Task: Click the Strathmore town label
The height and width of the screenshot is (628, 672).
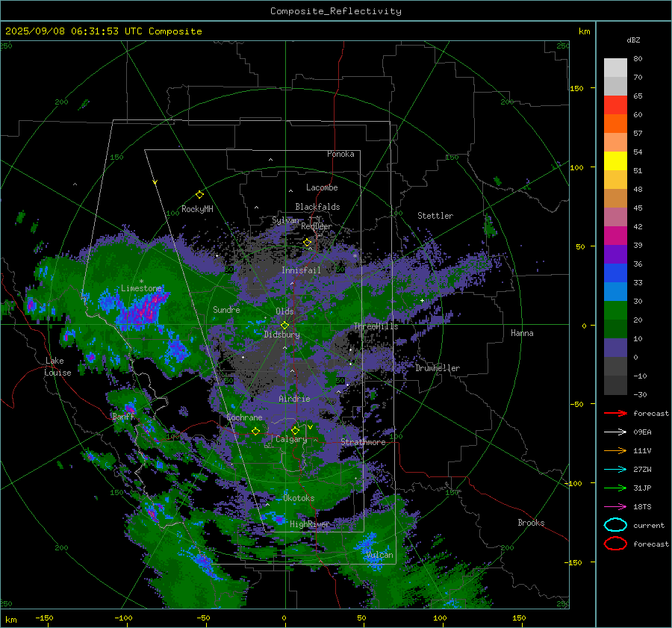Action: 363,442
